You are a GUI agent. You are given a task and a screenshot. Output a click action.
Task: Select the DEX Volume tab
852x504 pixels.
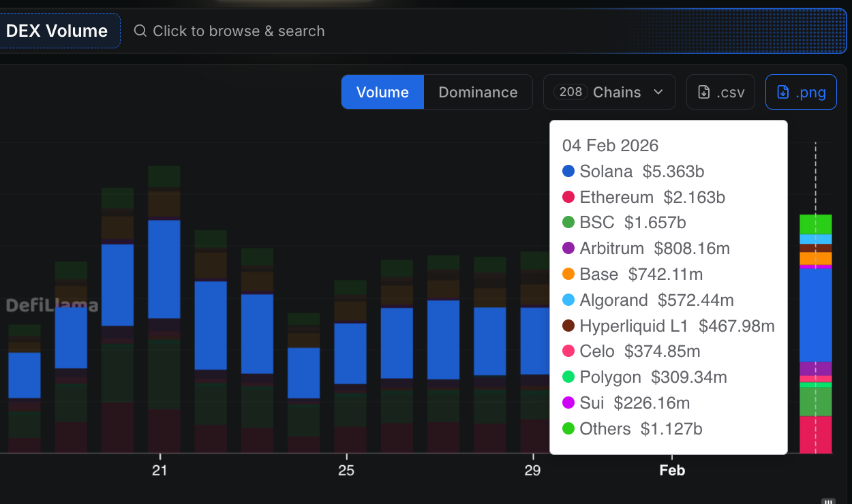(x=57, y=31)
